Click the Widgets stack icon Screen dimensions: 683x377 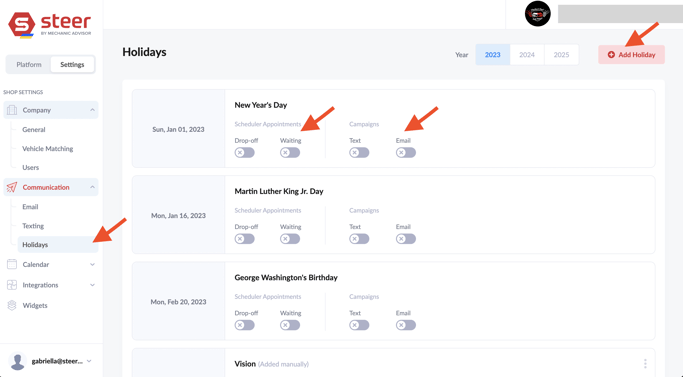[12, 306]
